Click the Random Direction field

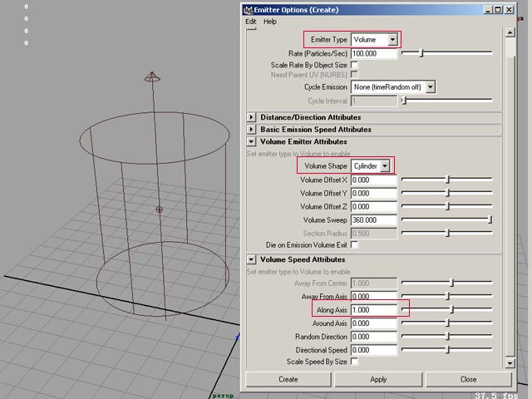tap(374, 337)
